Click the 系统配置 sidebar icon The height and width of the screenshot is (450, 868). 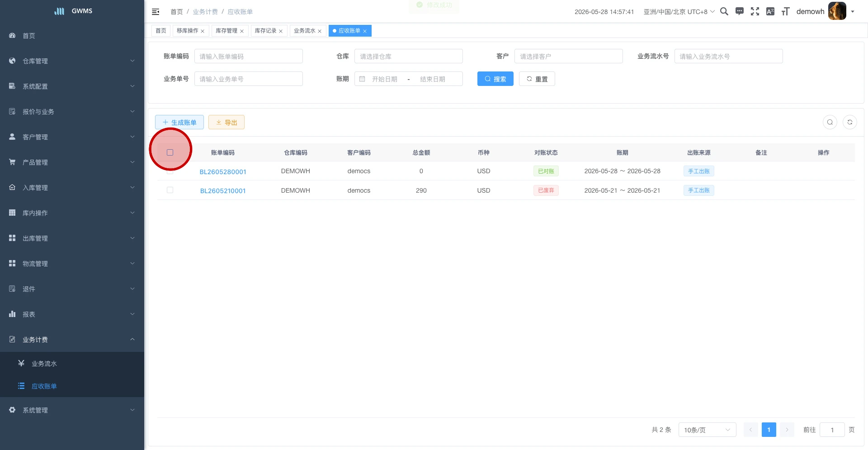tap(12, 86)
